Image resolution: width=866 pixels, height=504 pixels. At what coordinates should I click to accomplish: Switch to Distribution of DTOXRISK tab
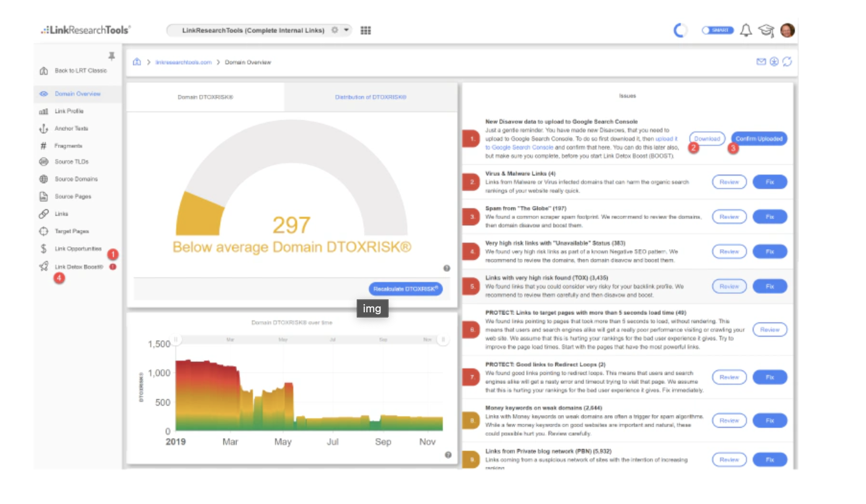pos(371,97)
